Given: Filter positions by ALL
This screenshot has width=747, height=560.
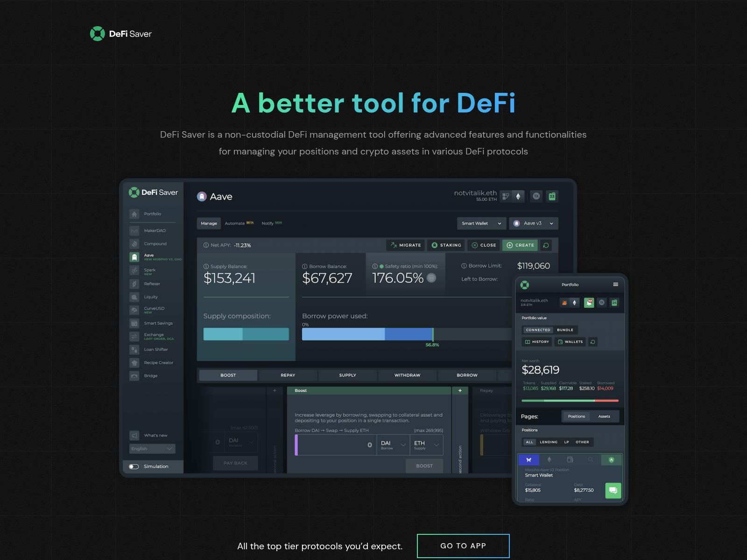Looking at the screenshot, I should coord(529,442).
